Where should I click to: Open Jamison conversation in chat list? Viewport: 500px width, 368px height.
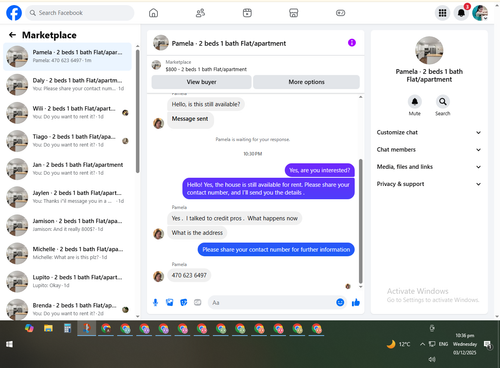pyautogui.click(x=67, y=225)
